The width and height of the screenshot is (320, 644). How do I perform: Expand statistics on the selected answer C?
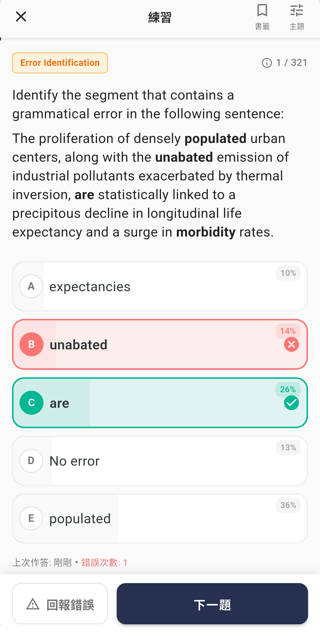pos(160,402)
